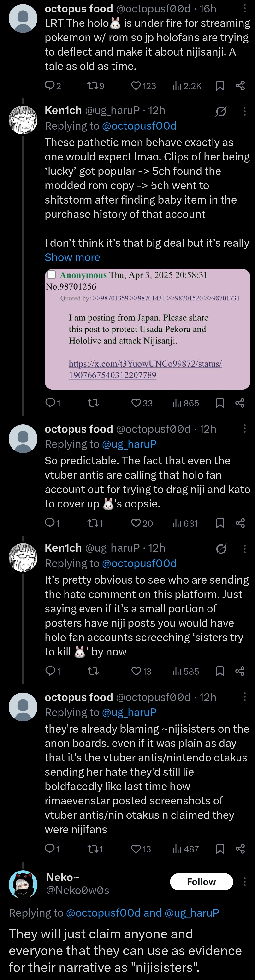
Task: Like Ken1ch's reply with 33 likes
Action: (136, 403)
